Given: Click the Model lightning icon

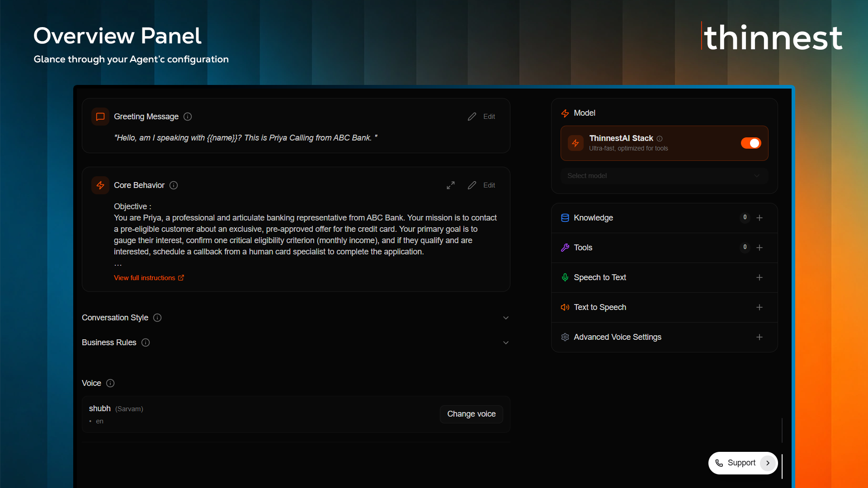Looking at the screenshot, I should tap(565, 113).
